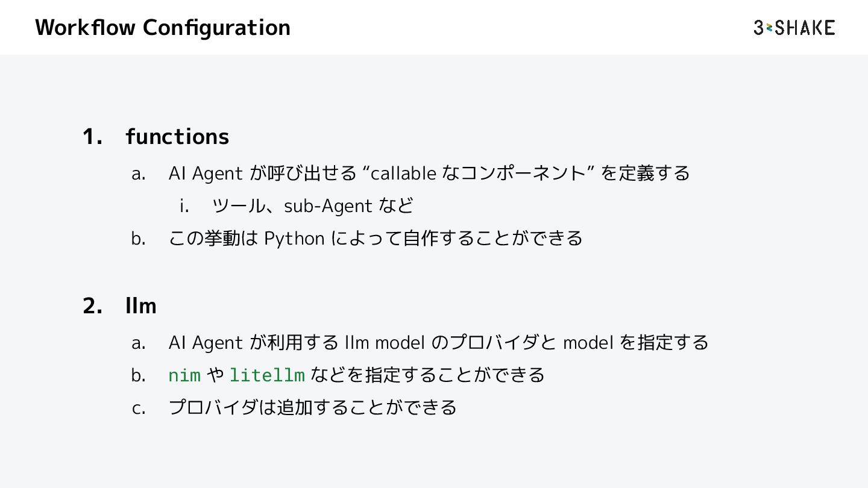
Task: Click the "i." roman numeral marker
Action: click(184, 206)
